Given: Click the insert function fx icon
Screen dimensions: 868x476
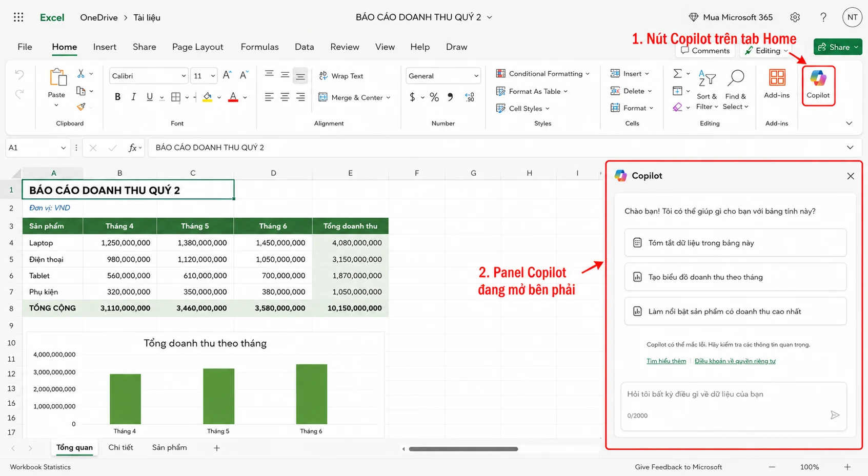Looking at the screenshot, I should pos(133,148).
